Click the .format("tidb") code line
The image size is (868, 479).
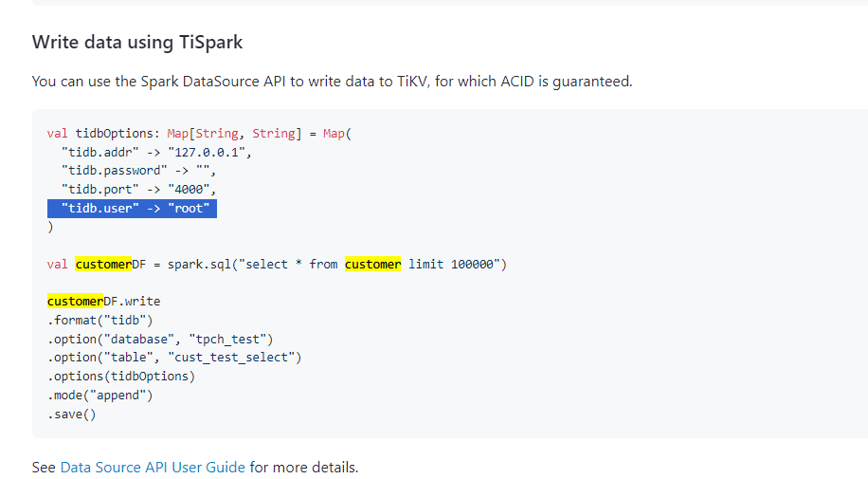tap(99, 320)
